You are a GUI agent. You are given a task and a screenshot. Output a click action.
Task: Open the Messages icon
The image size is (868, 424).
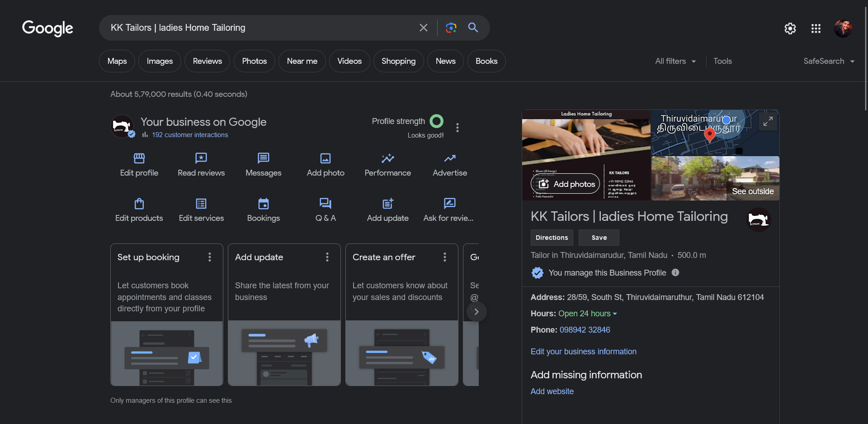pyautogui.click(x=263, y=158)
